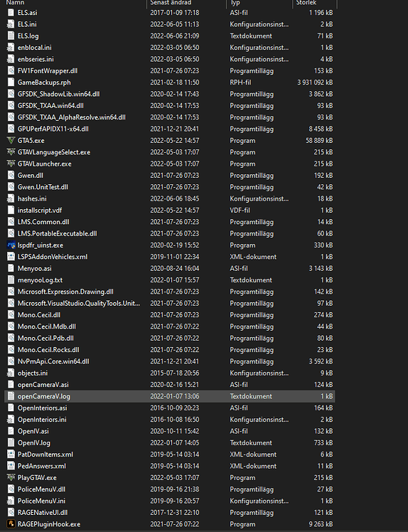
Task: Select OpenIV.asi
Action: [33, 431]
